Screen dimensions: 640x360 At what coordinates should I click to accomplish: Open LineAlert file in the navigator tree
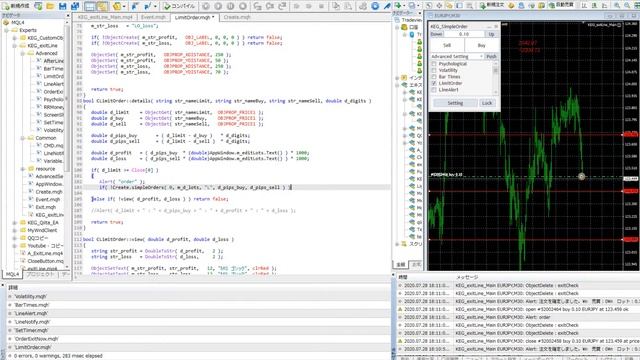[x=53, y=84]
